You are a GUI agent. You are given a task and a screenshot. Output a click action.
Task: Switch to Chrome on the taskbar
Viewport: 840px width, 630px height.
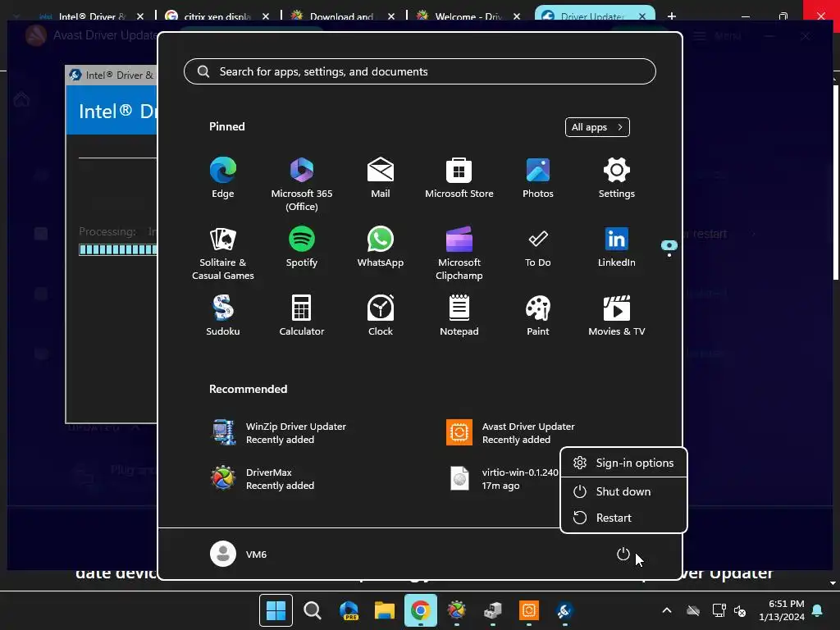[421, 610]
